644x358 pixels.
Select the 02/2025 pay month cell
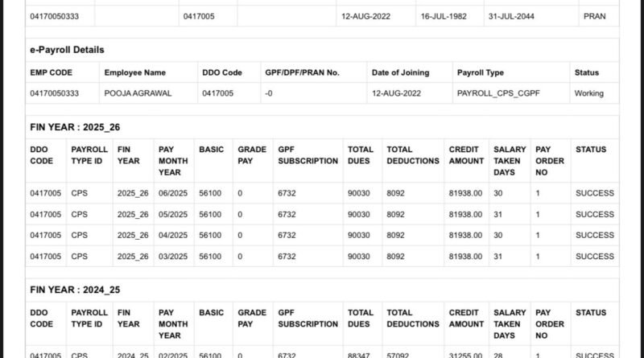[173, 354]
